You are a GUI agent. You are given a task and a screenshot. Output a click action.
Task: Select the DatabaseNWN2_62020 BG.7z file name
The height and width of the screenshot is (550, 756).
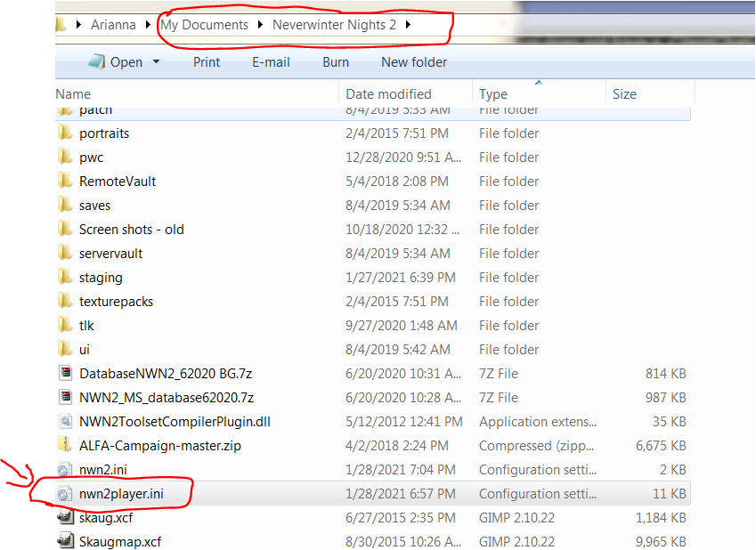pyautogui.click(x=166, y=374)
